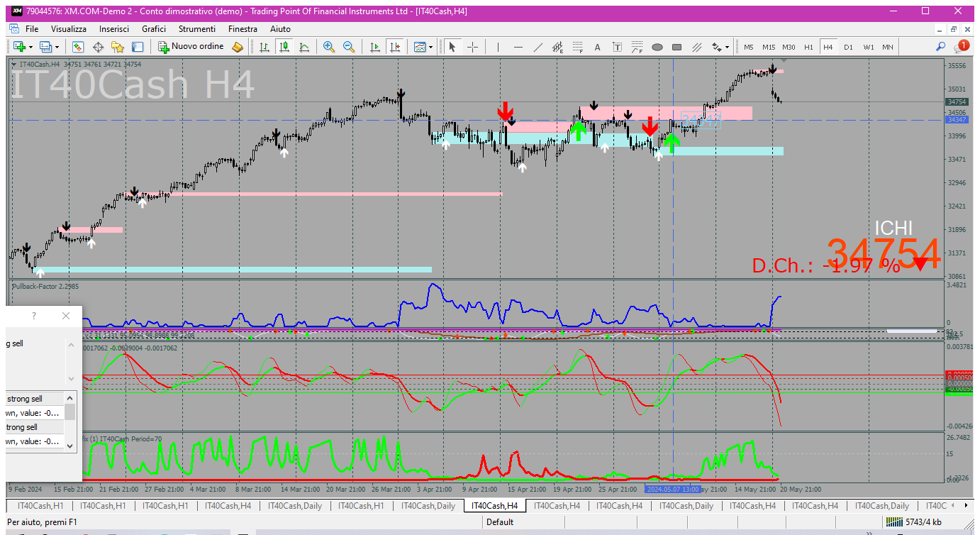The image size is (980, 535).
Task: Switch timeframe to D1
Action: (x=848, y=47)
